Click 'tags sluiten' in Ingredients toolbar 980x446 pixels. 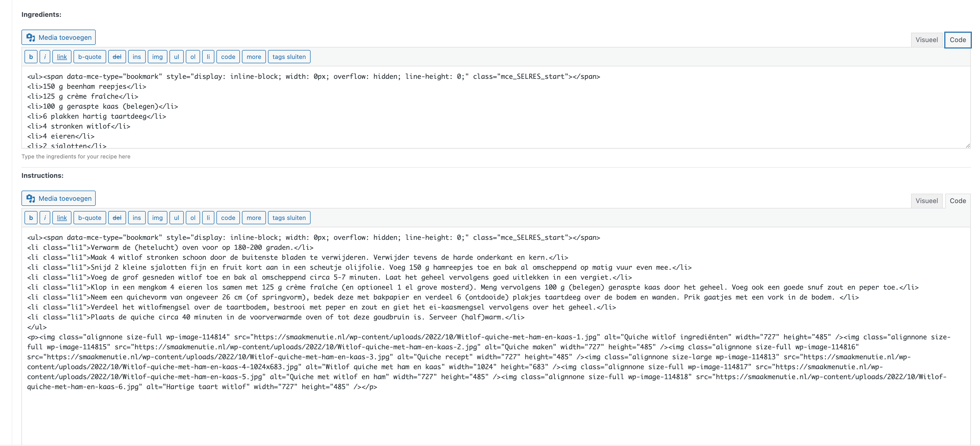[x=289, y=57]
